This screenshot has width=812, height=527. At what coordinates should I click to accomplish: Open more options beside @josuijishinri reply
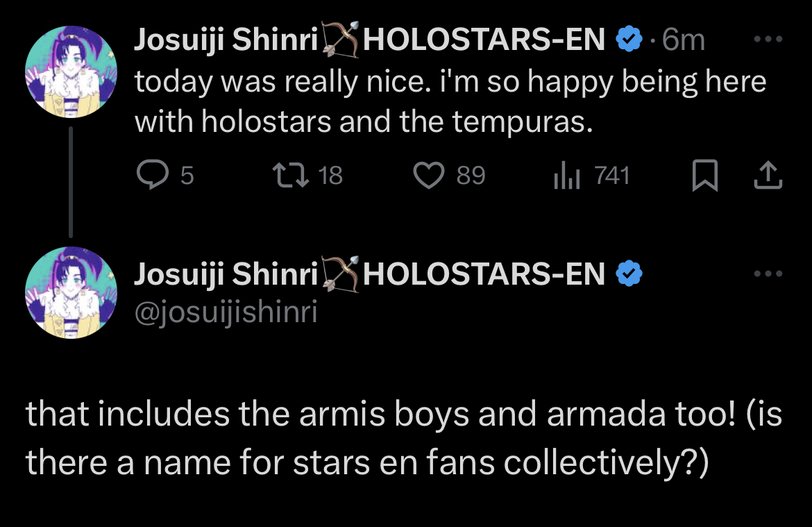(x=768, y=274)
